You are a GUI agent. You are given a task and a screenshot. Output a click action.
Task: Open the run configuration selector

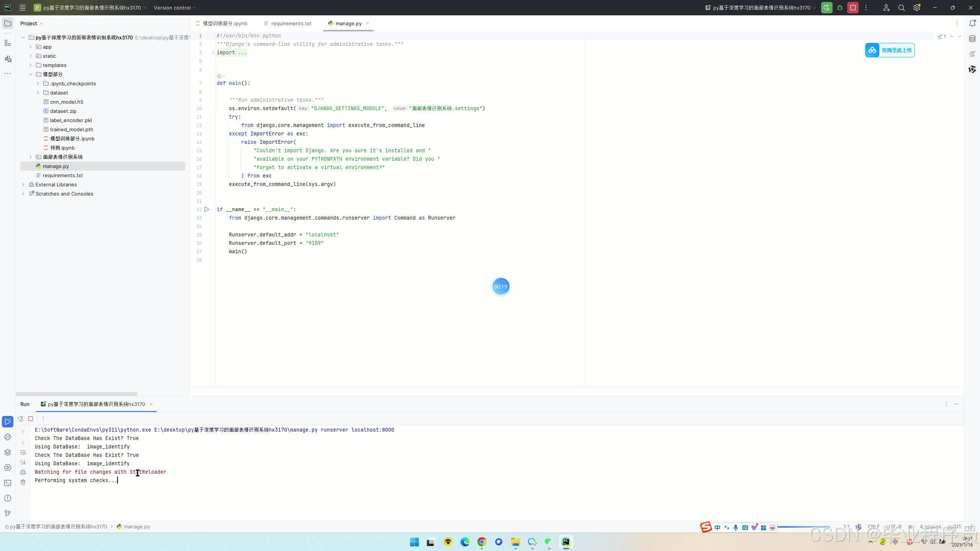(x=761, y=8)
